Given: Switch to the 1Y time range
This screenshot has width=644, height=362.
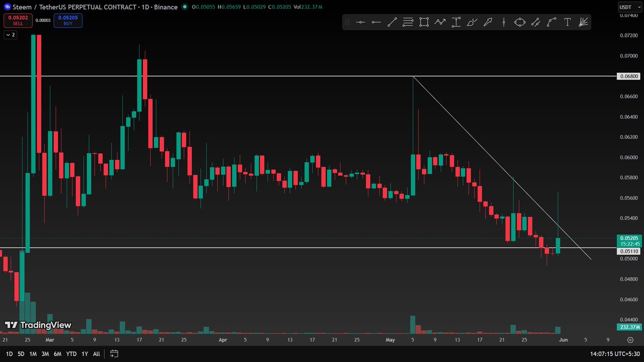Looking at the screenshot, I should pos(85,353).
